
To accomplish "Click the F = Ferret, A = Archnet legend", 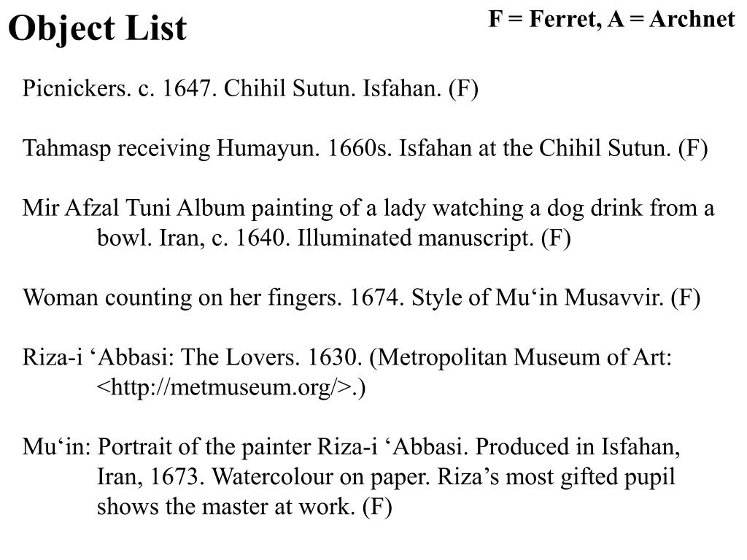I will click(x=612, y=20).
